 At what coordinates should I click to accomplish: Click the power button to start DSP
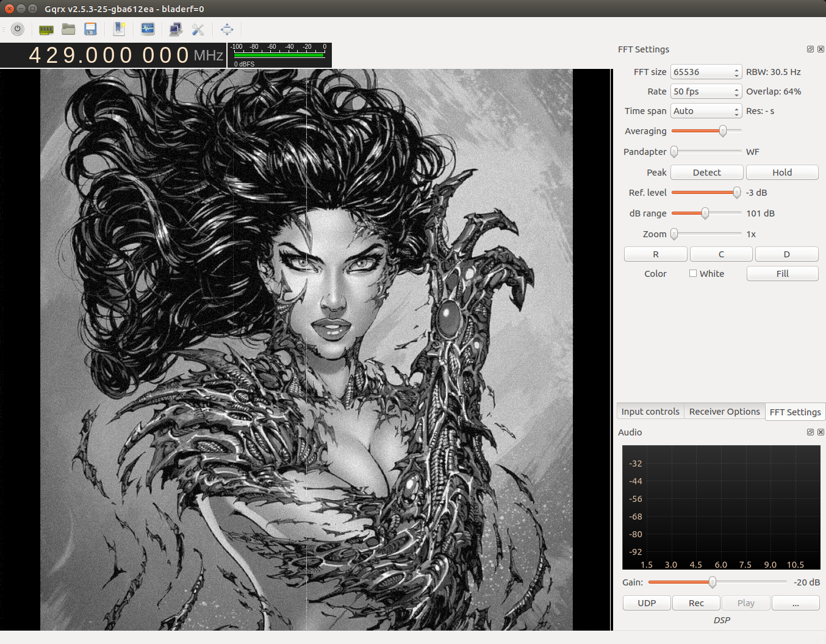pos(18,29)
